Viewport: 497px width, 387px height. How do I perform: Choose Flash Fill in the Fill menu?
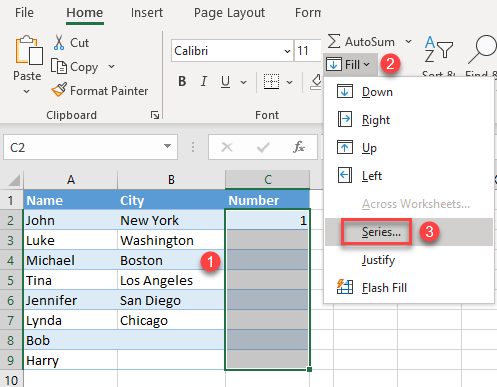[409, 287]
